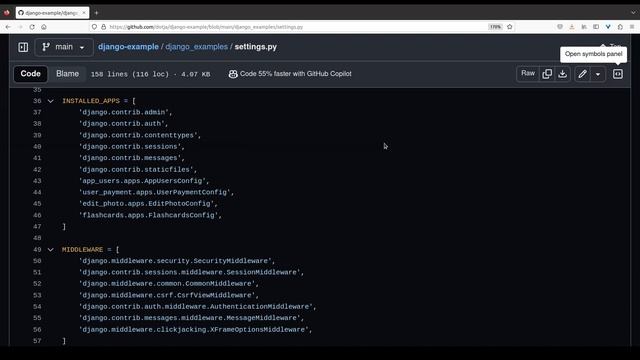
Task: Collapse the INSTALLED_APPS code block
Action: 51,101
